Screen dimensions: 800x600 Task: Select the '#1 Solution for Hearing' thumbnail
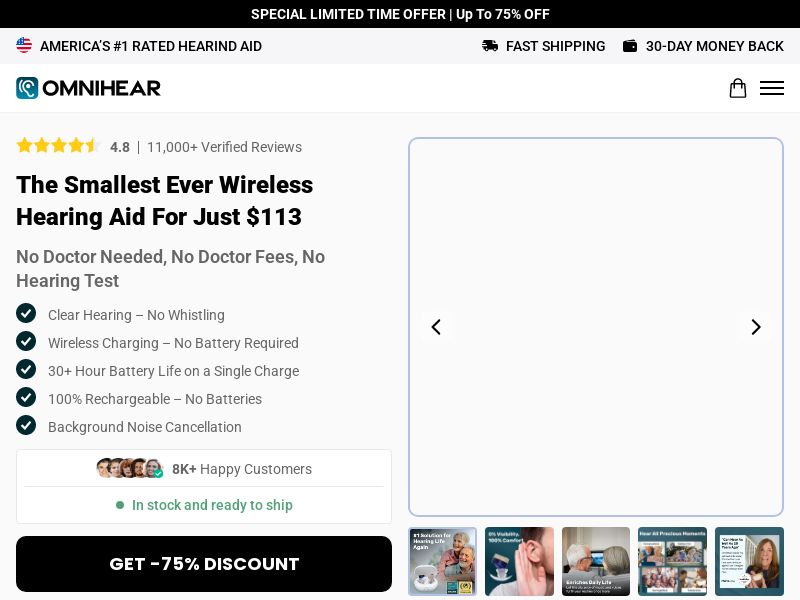[443, 561]
